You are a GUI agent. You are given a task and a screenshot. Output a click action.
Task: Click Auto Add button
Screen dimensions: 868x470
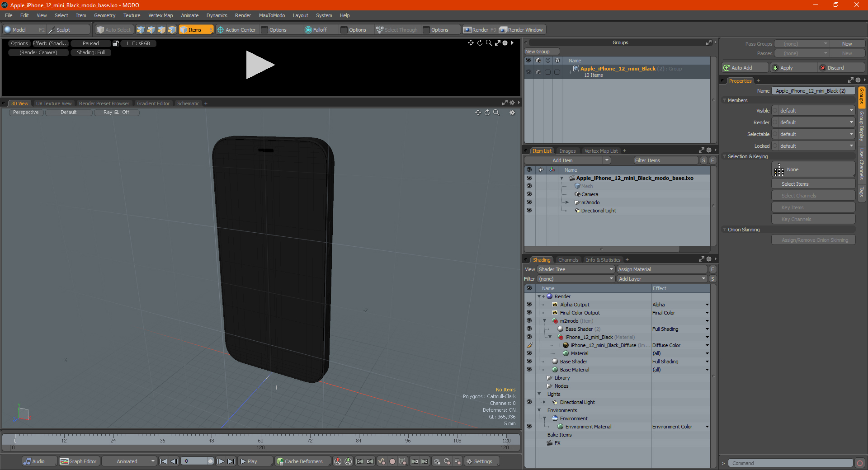745,68
